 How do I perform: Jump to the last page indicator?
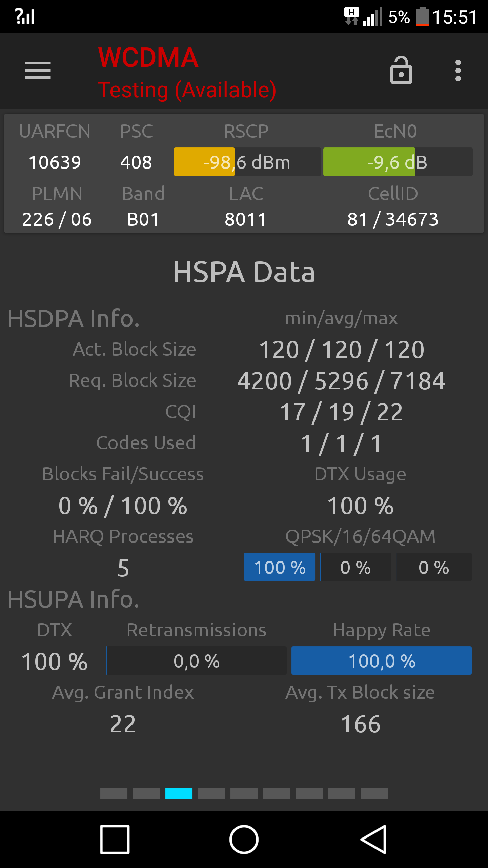pyautogui.click(x=374, y=793)
